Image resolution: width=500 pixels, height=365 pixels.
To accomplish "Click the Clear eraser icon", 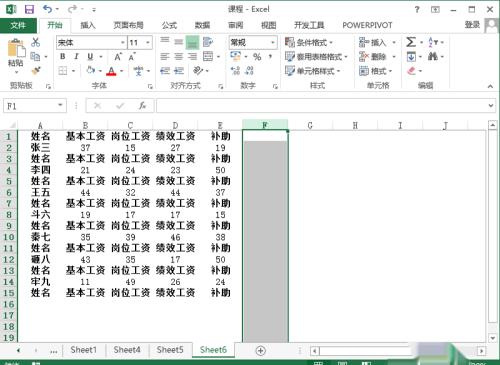I will pyautogui.click(x=412, y=71).
